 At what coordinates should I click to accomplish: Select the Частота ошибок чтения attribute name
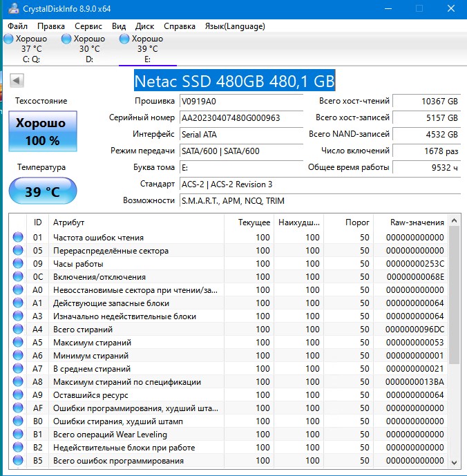[98, 238]
